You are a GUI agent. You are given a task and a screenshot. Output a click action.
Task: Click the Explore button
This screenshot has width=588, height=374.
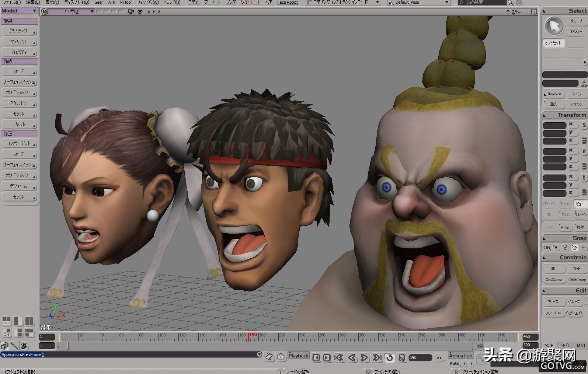point(554,94)
